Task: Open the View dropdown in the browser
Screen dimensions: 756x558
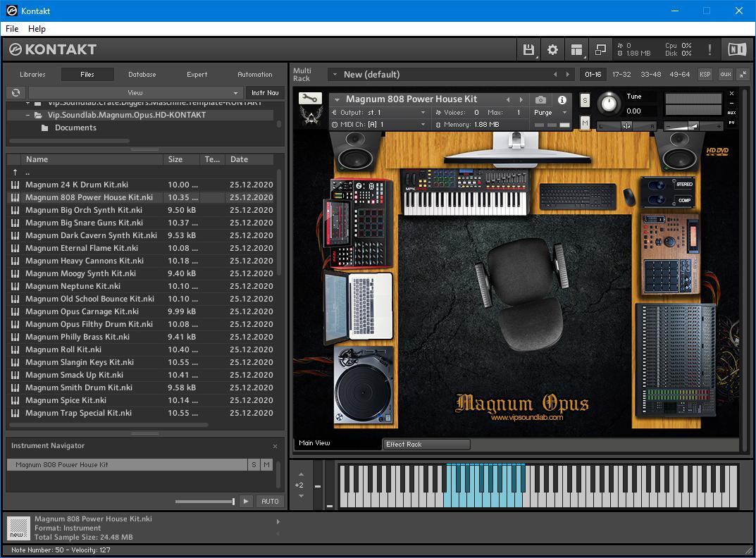Action: (135, 92)
